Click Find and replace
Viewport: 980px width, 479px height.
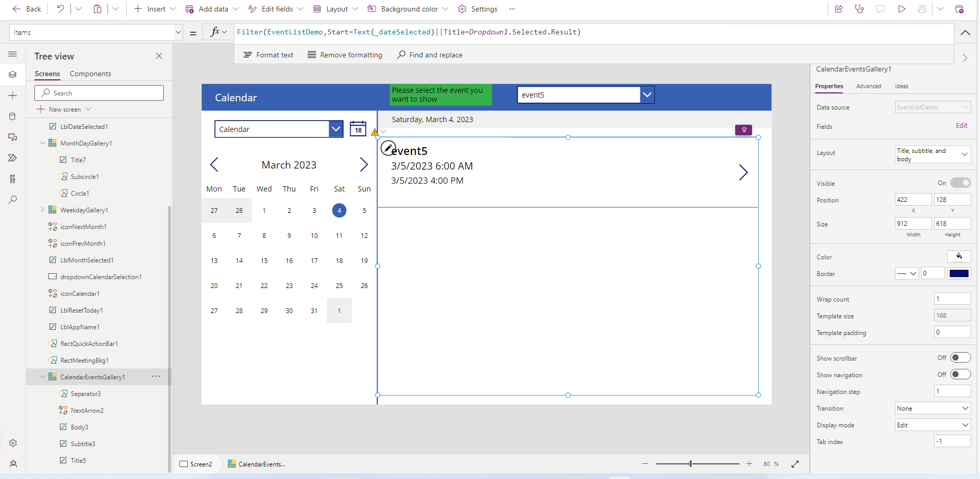(430, 55)
